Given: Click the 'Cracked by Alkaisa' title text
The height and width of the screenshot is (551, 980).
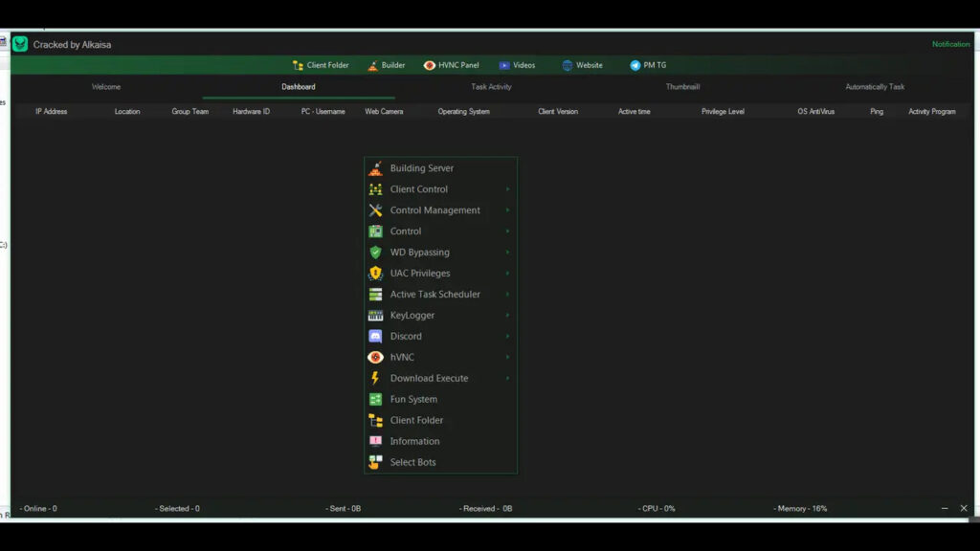Looking at the screenshot, I should click(72, 45).
